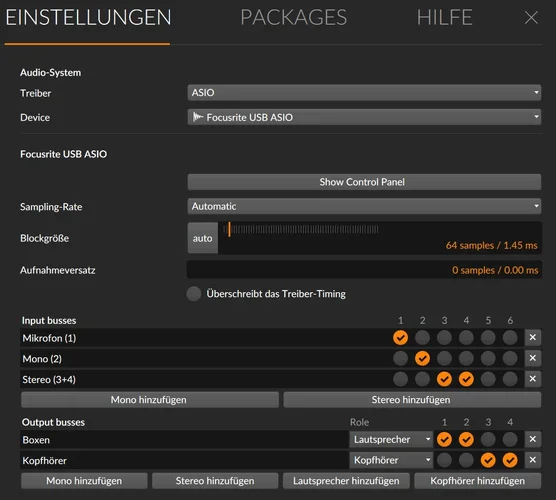Enable channel 6 for Stereo (3+4)
Viewport: 556px width, 500px height.
tap(510, 379)
